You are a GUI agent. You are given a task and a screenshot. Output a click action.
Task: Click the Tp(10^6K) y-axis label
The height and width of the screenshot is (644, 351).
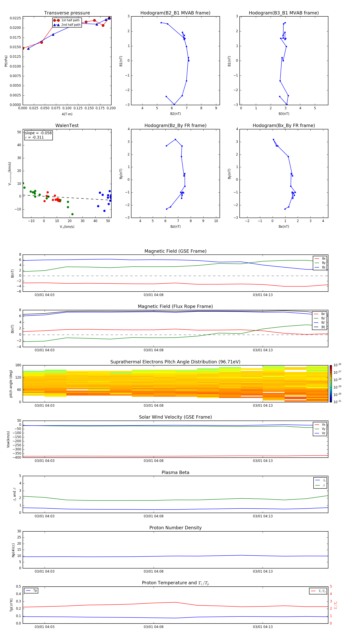click(12, 605)
